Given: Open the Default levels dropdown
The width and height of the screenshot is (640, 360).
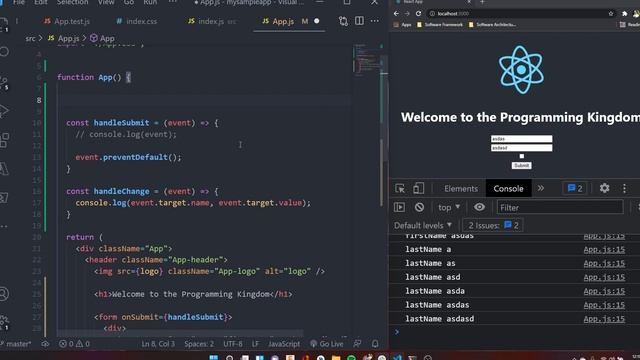Looking at the screenshot, I should pyautogui.click(x=423, y=225).
